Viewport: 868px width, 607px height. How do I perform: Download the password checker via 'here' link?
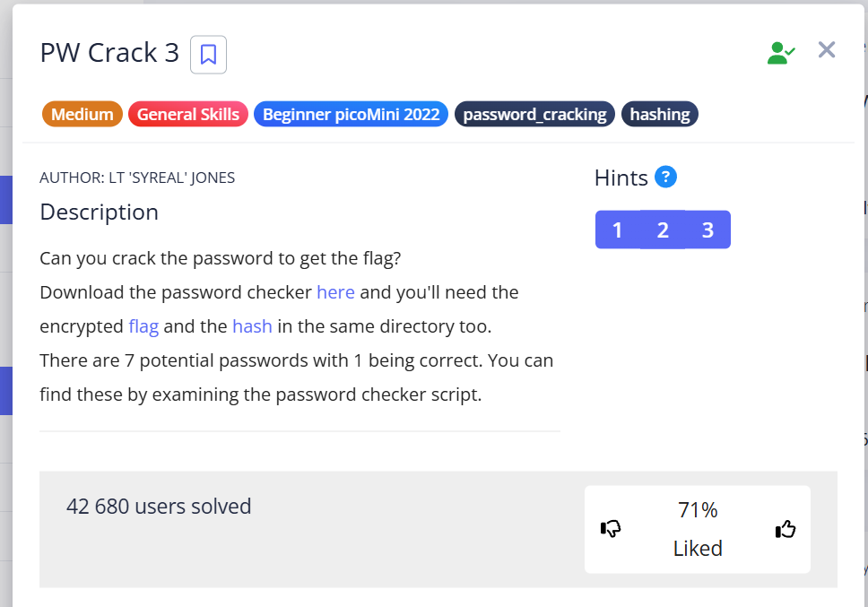[335, 292]
